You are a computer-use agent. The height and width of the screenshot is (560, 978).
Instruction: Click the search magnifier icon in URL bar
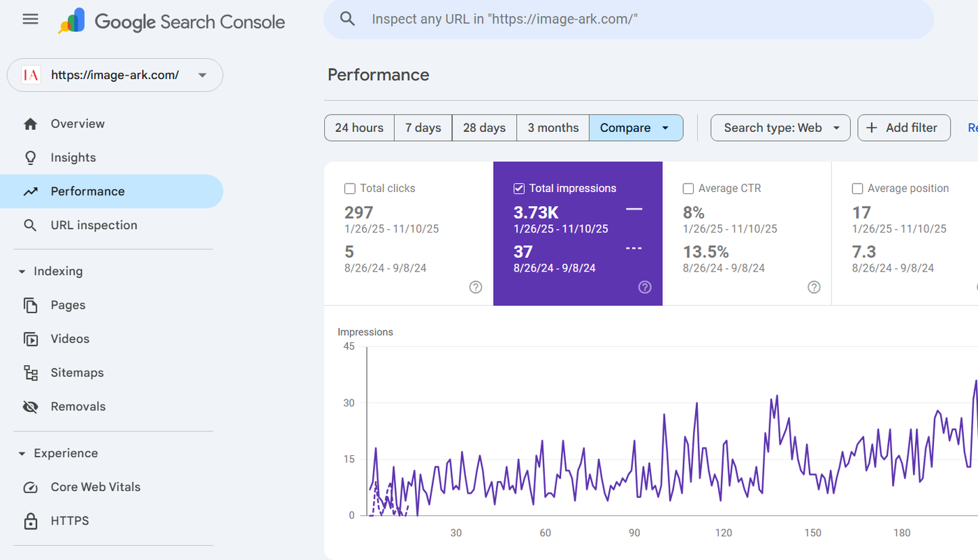pos(347,19)
